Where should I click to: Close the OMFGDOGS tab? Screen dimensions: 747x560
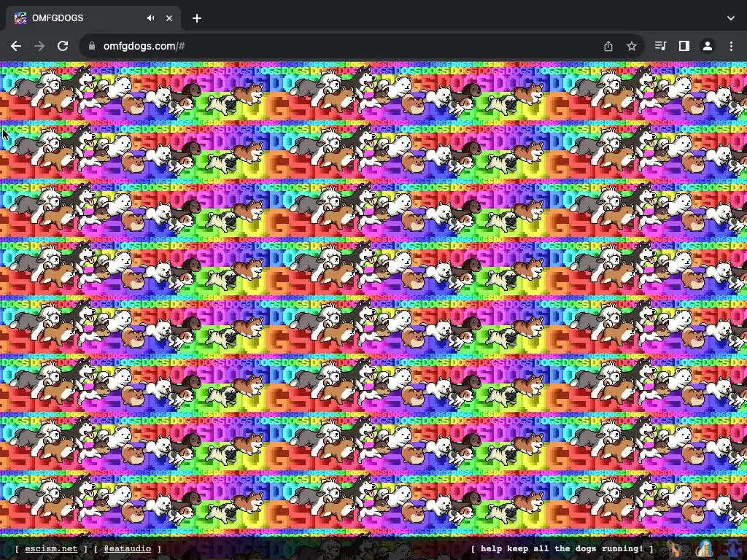tap(169, 18)
